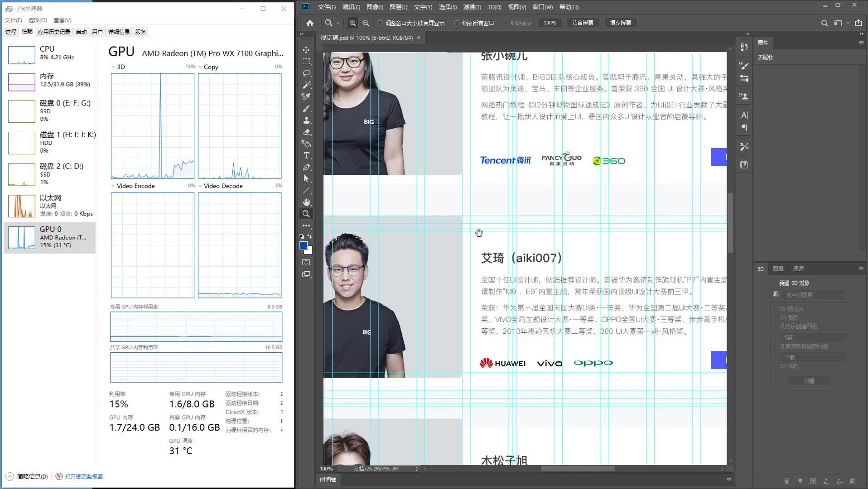Switch to the Hand tool
This screenshot has height=489, width=868.
point(306,202)
